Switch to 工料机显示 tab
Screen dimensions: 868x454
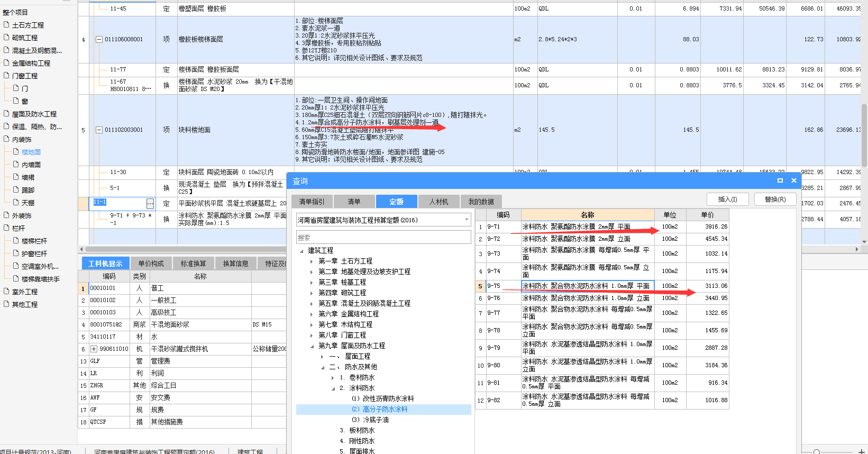pos(105,264)
